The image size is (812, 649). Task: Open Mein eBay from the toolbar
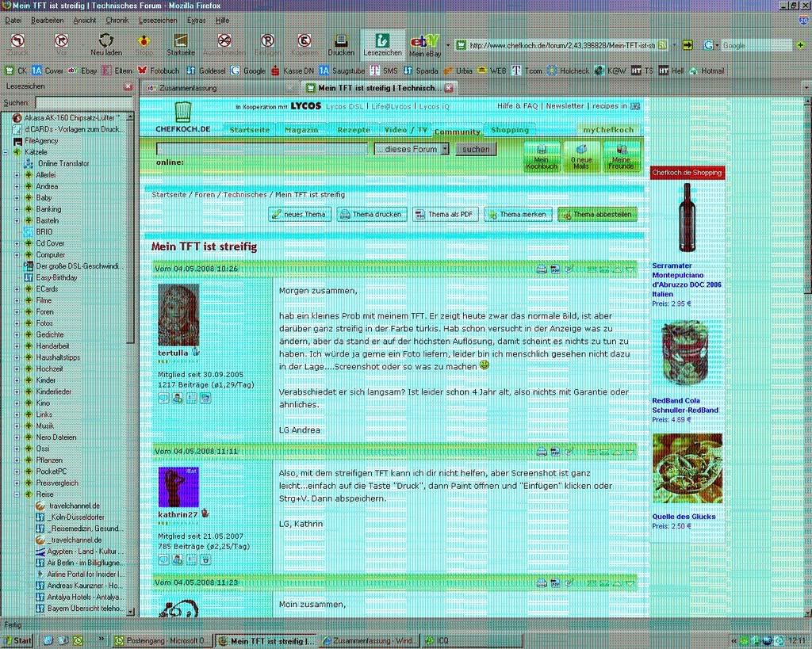[425, 44]
